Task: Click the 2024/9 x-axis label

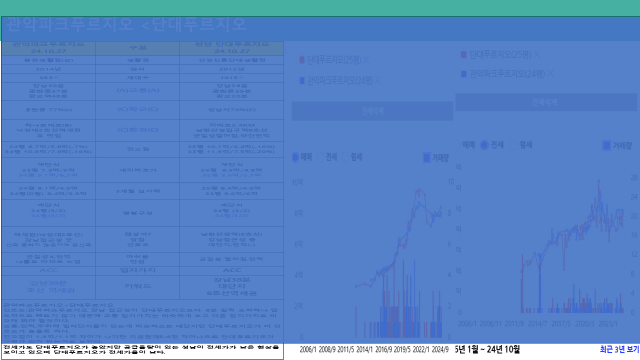Action: click(x=440, y=350)
